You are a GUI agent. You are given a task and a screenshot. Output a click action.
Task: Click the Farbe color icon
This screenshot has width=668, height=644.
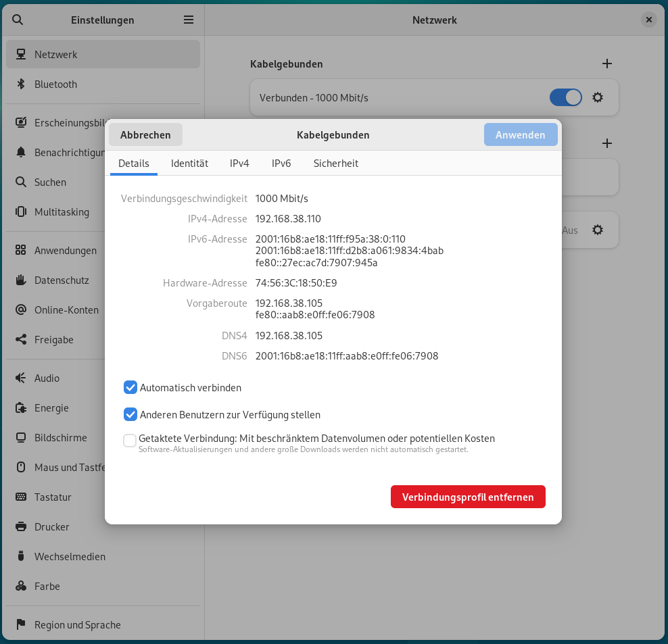pos(21,587)
